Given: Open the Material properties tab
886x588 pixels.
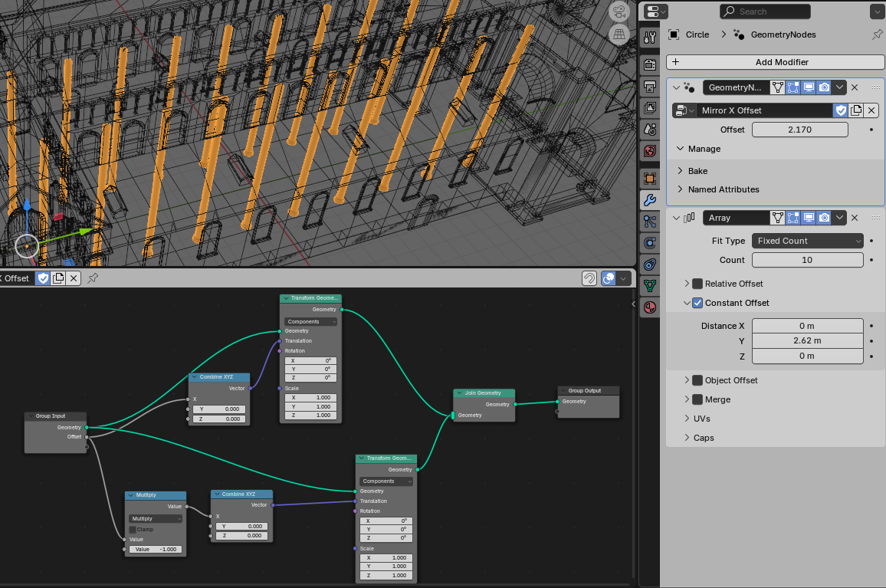Looking at the screenshot, I should (650, 307).
